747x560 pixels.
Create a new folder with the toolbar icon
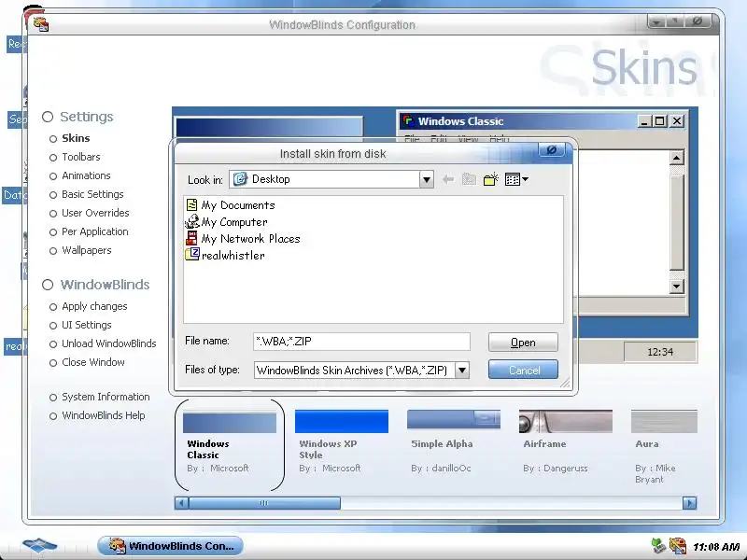(x=491, y=179)
